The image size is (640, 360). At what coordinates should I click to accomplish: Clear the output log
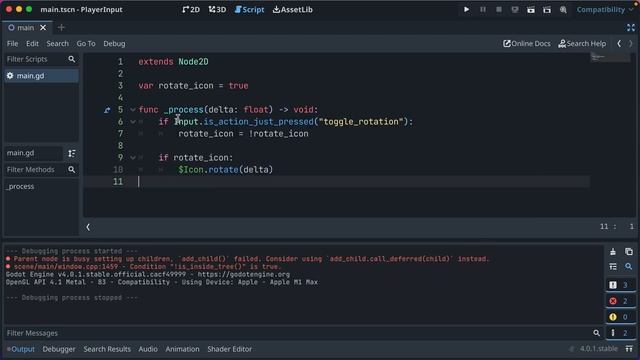(613, 251)
